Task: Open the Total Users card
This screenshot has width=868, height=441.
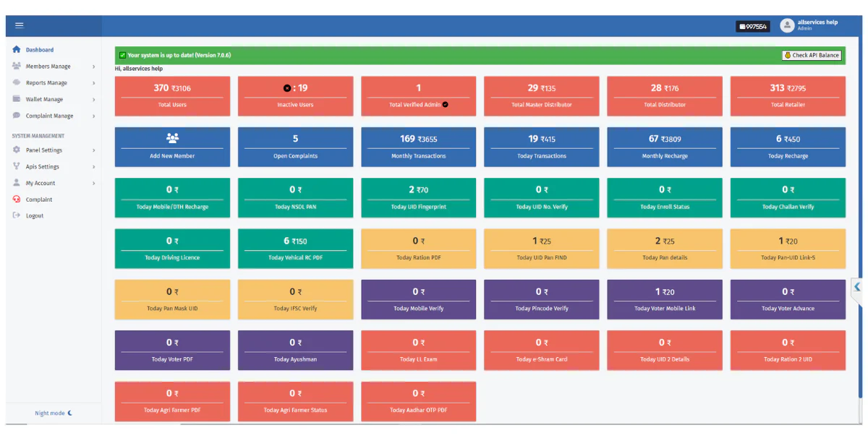Action: pyautogui.click(x=172, y=96)
